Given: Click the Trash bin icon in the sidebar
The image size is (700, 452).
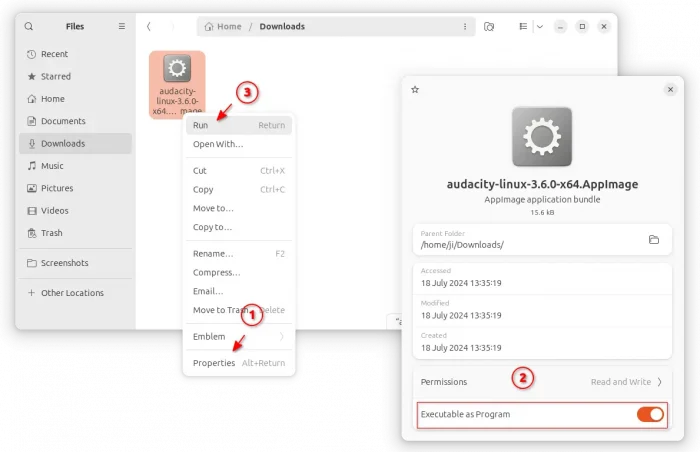Looking at the screenshot, I should [x=32, y=233].
